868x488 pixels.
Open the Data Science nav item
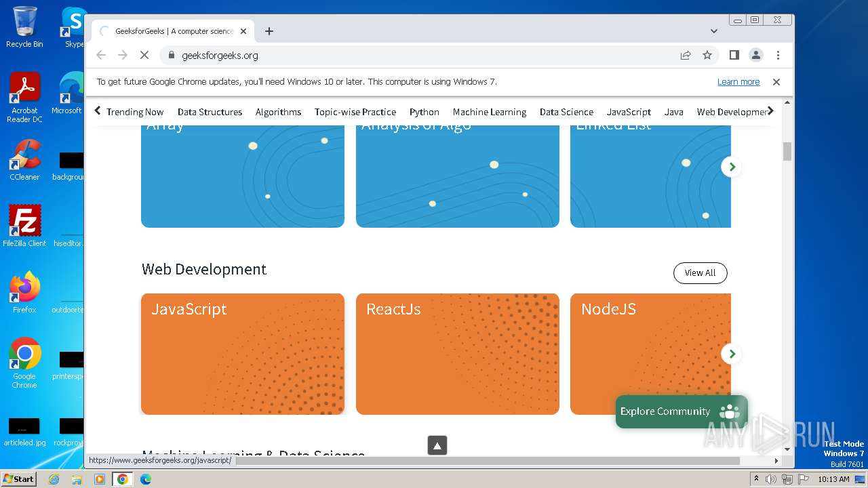(x=566, y=112)
